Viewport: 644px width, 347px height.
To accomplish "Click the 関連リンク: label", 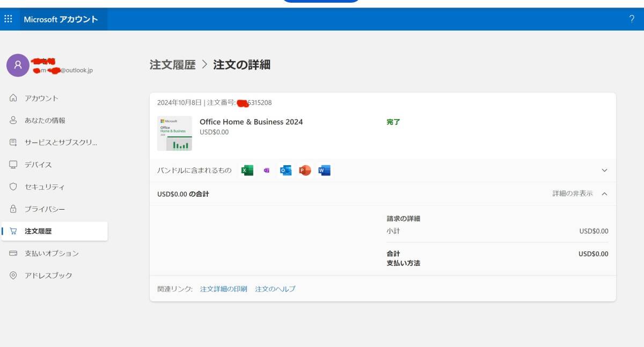I will click(175, 289).
